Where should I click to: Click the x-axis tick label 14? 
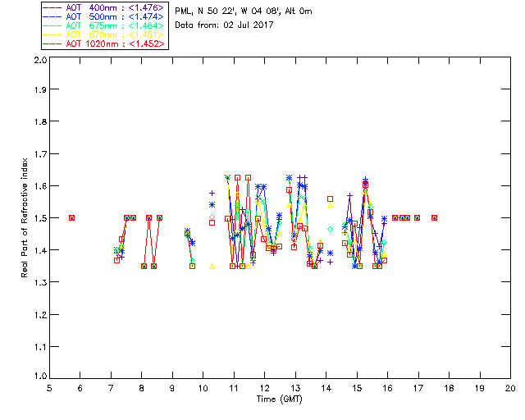point(326,388)
